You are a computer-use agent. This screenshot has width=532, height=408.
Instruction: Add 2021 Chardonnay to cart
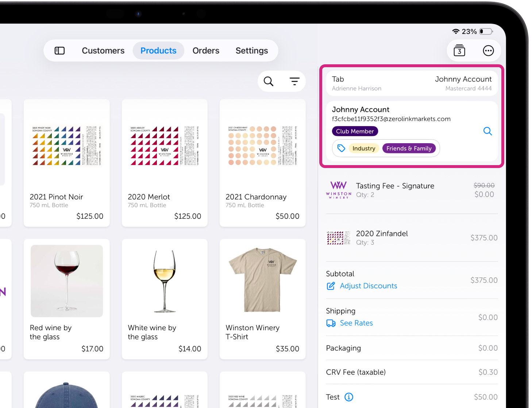pos(263,163)
